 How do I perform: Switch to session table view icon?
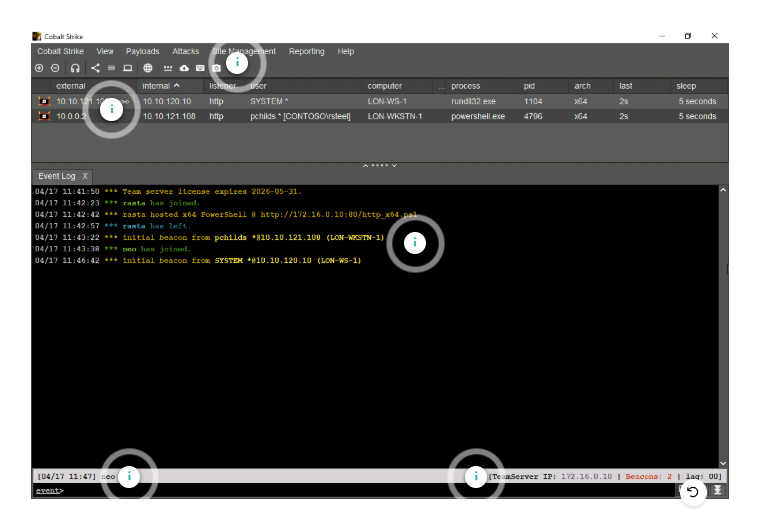click(x=112, y=68)
